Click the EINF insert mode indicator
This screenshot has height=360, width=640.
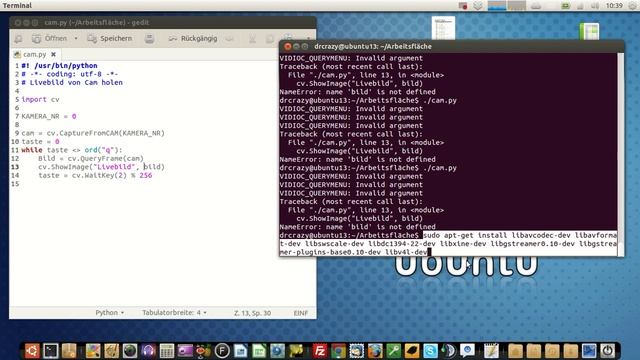click(301, 313)
